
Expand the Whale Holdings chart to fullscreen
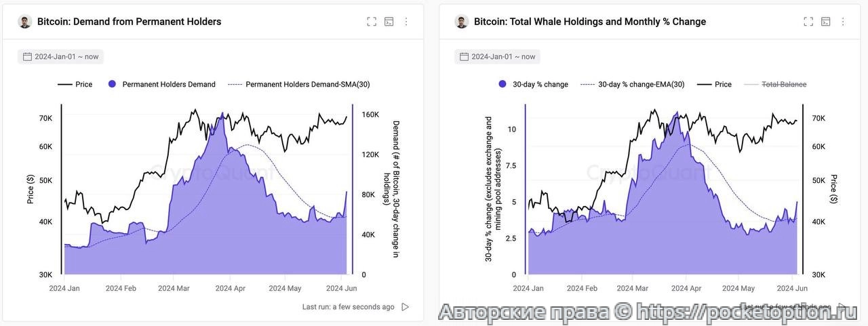[x=808, y=22]
